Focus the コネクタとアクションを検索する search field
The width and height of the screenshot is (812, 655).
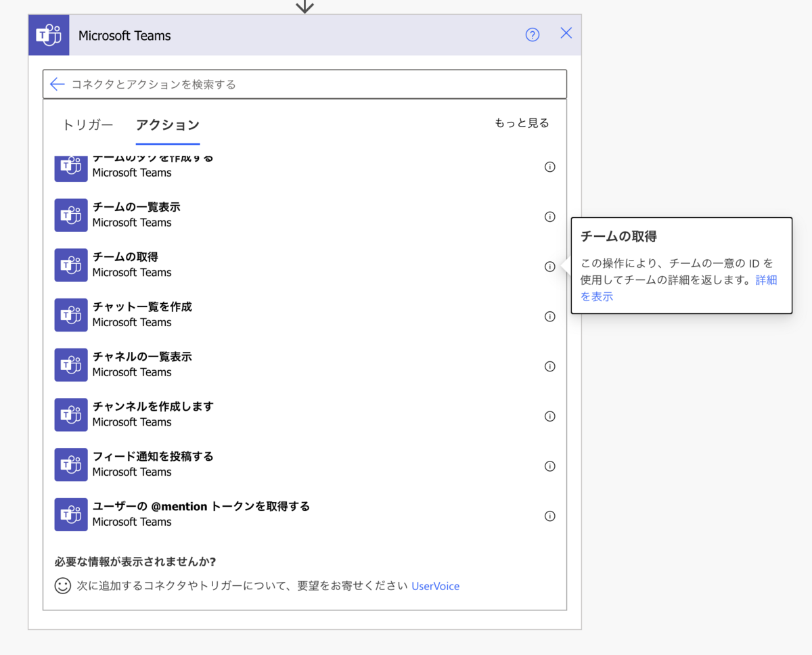[304, 84]
